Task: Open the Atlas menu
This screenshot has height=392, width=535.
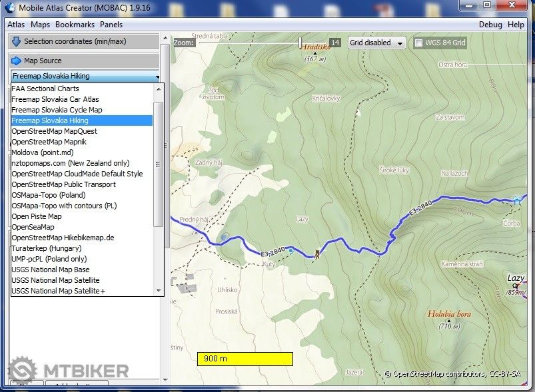Action: pyautogui.click(x=15, y=25)
